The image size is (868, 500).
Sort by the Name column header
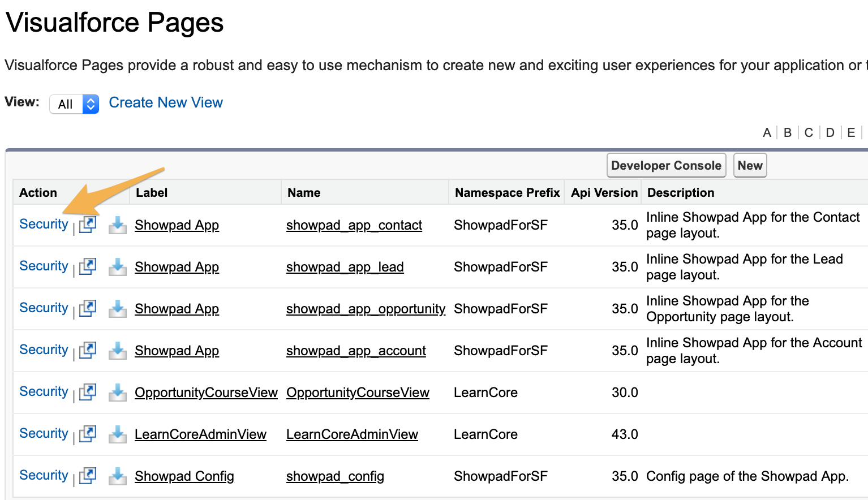click(x=304, y=192)
